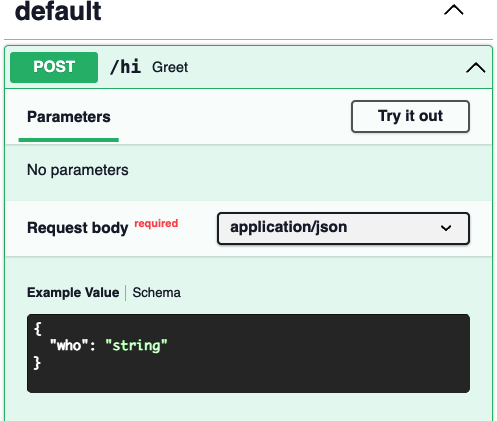The width and height of the screenshot is (497, 421).
Task: Click the opening brace in the code block
Action: pos(38,329)
